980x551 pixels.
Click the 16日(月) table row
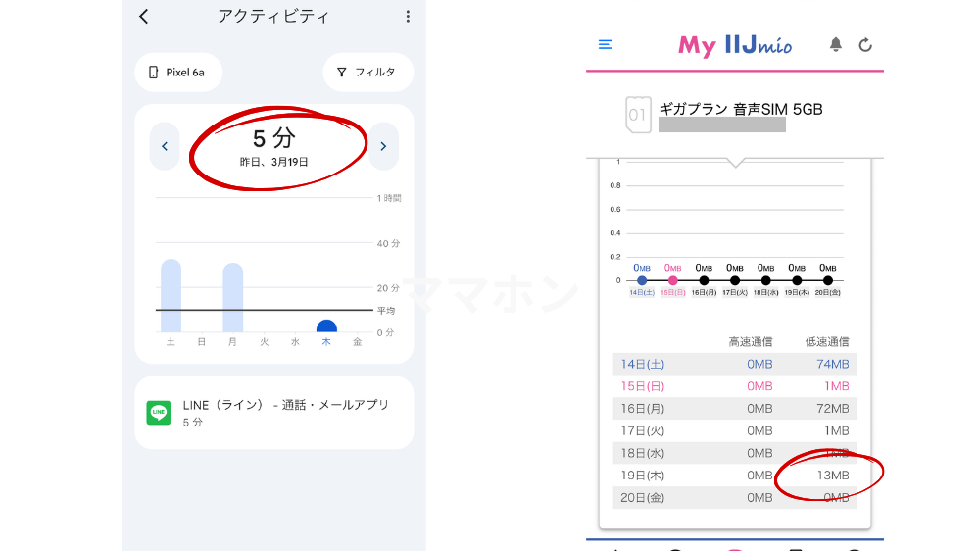pyautogui.click(x=734, y=409)
